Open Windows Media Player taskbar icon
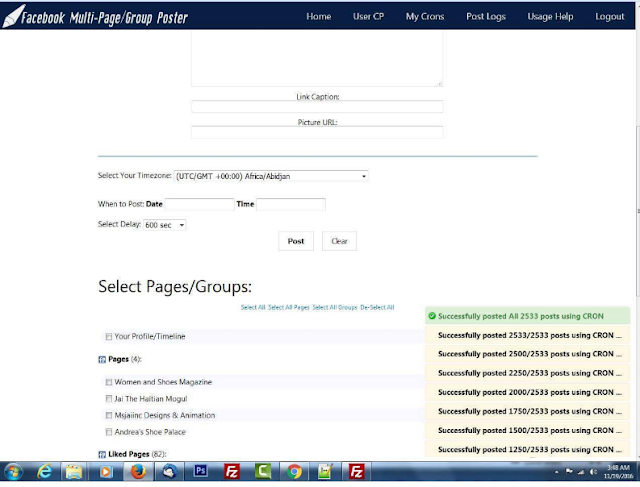Viewport: 640px width, 487px height. (106, 472)
